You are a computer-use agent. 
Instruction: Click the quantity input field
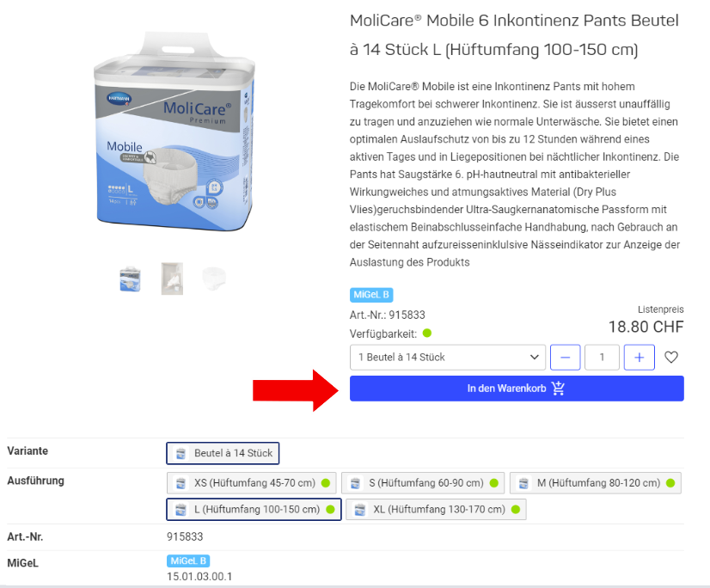(x=602, y=358)
